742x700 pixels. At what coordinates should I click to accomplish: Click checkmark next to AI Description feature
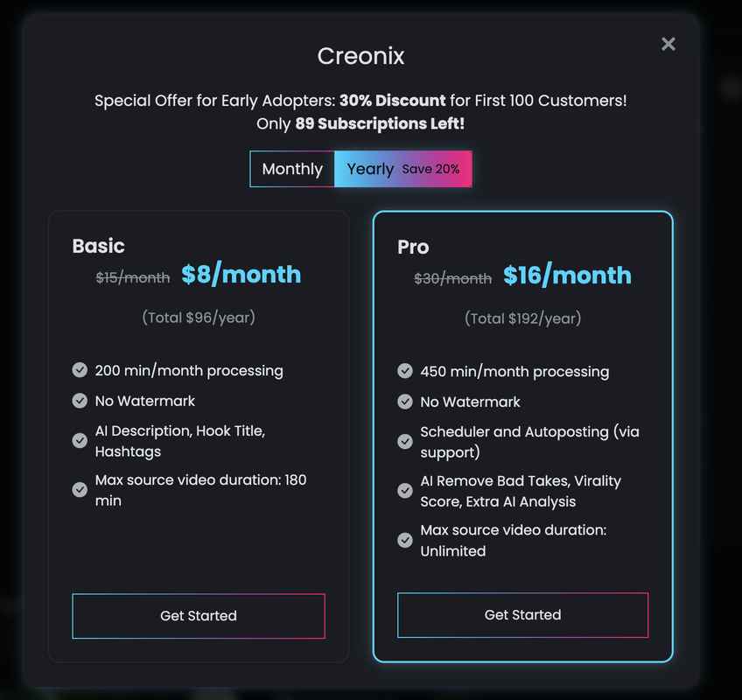(x=80, y=441)
